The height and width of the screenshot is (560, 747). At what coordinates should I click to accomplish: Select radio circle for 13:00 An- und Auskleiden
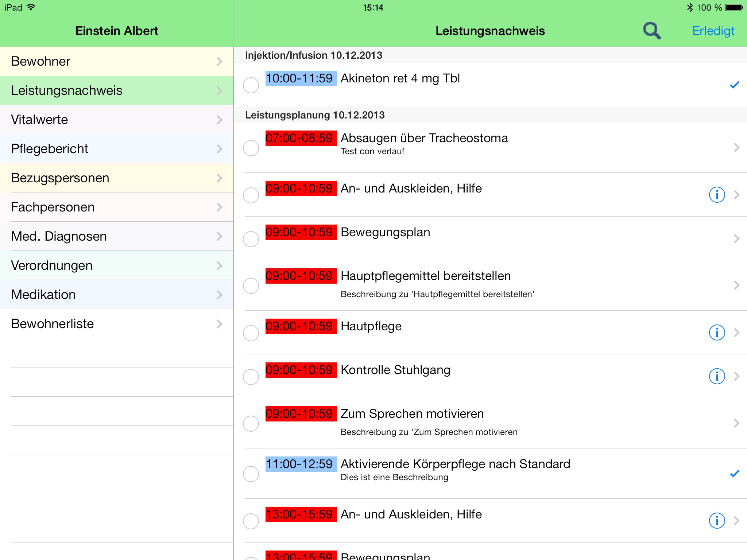251,521
